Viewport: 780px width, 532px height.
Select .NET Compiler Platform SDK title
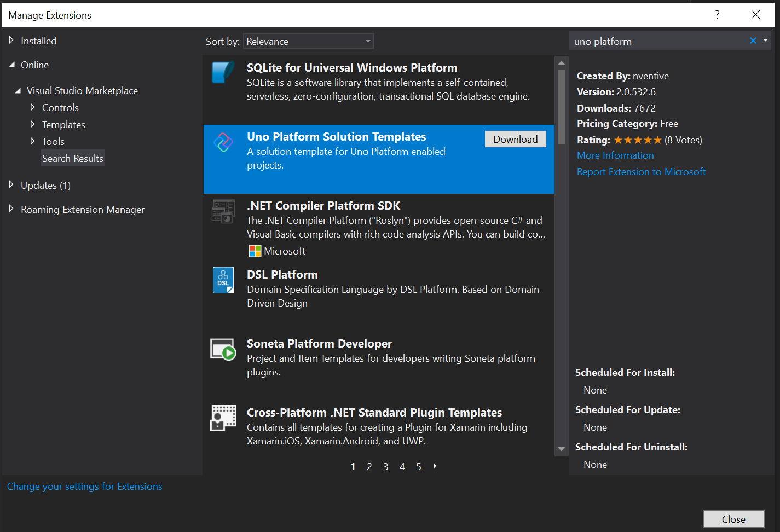[x=323, y=206]
